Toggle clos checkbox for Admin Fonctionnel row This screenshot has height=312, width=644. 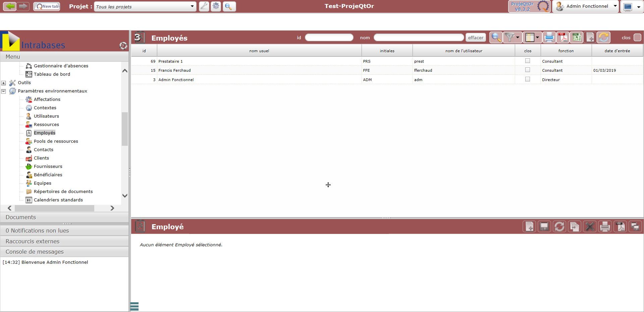(x=528, y=79)
